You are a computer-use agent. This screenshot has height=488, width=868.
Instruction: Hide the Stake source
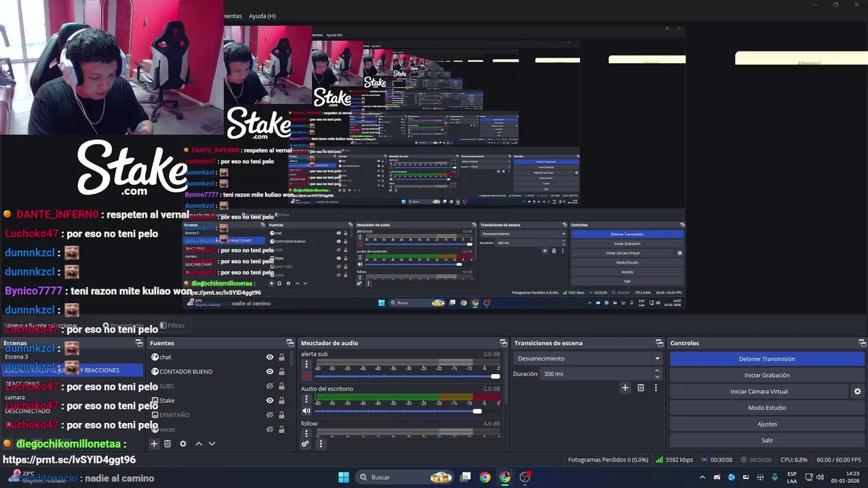[270, 401]
